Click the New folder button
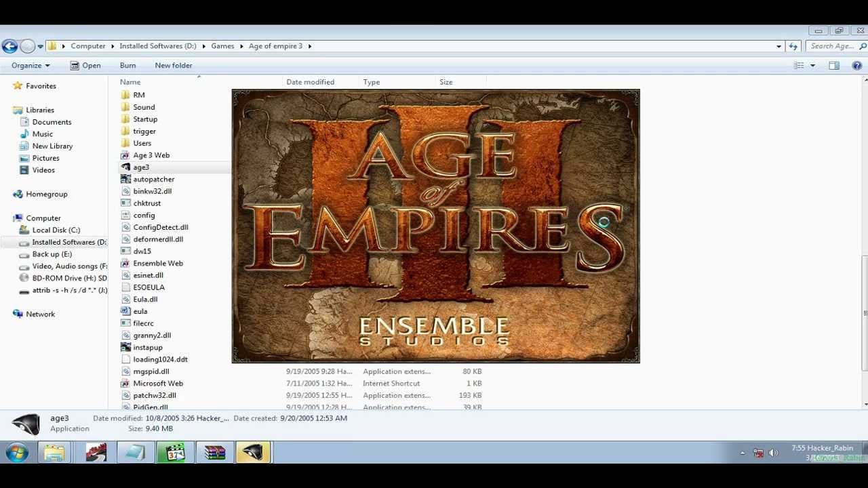Screen dimensions: 868x488 click(174, 66)
